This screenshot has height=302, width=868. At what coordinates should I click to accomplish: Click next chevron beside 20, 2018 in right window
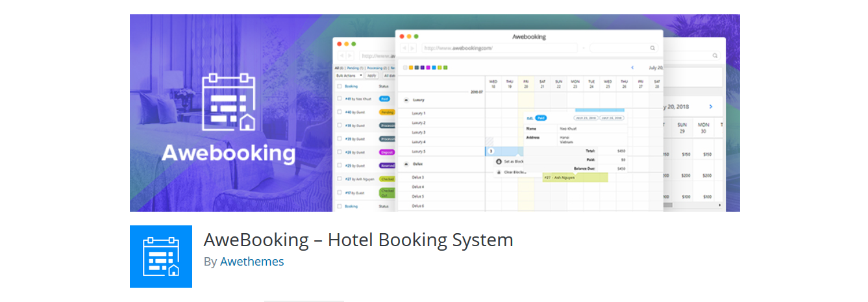click(711, 107)
